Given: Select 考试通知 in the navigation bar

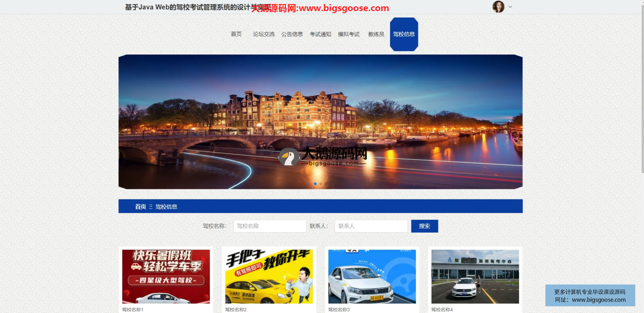Looking at the screenshot, I should tap(320, 34).
